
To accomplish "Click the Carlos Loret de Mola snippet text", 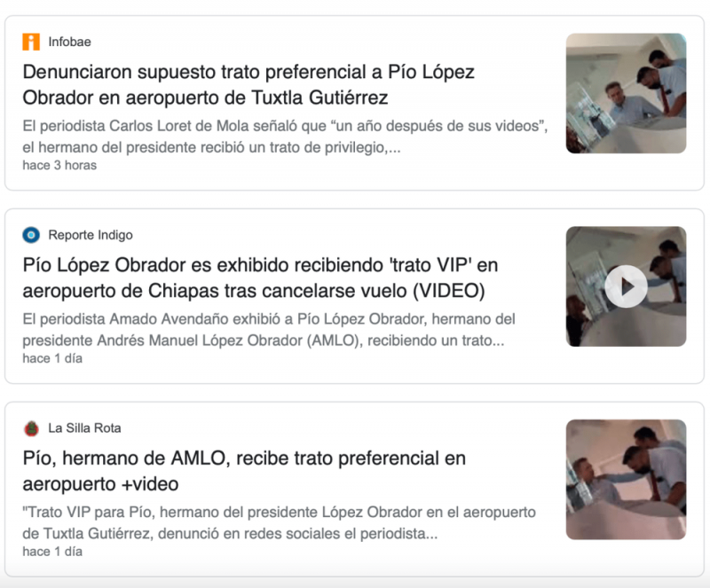I will 285,137.
